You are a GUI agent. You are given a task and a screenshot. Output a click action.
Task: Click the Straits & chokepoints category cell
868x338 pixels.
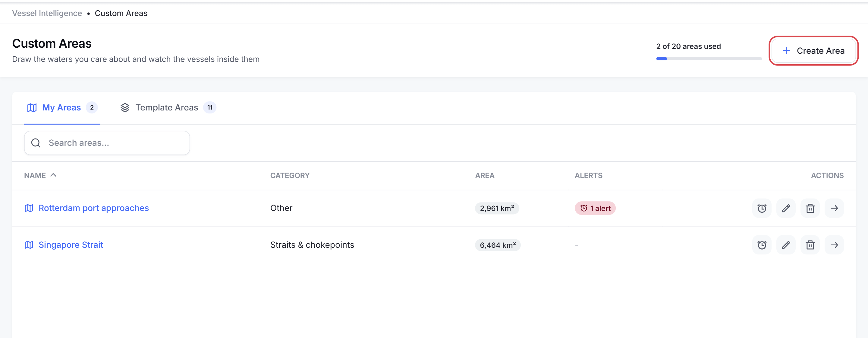click(x=312, y=245)
